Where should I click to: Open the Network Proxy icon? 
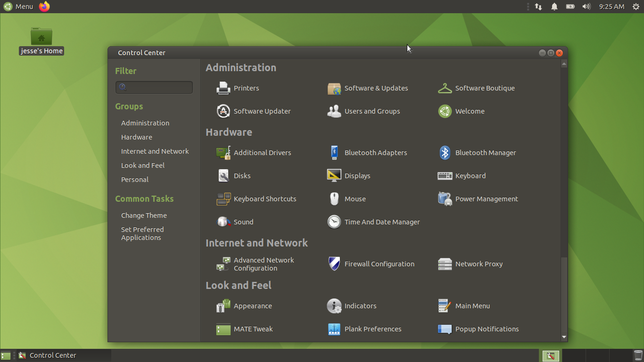445,264
